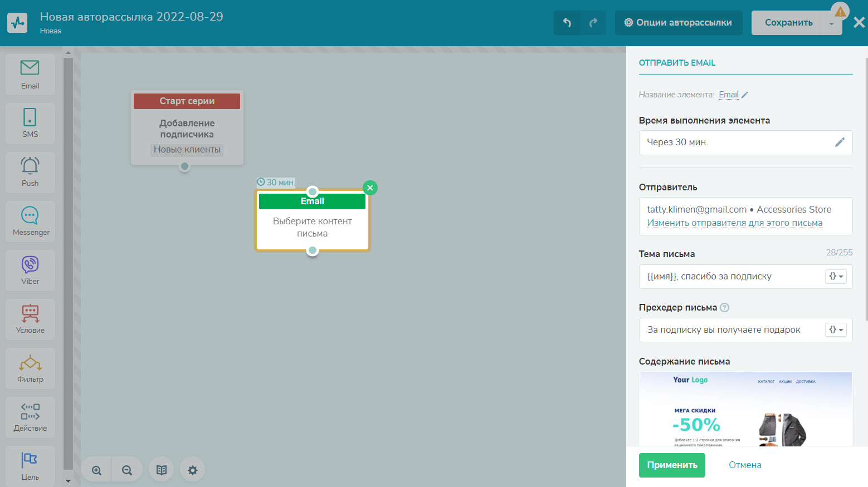Open variables dropdown in Тема письма
The height and width of the screenshot is (487, 868).
point(836,277)
